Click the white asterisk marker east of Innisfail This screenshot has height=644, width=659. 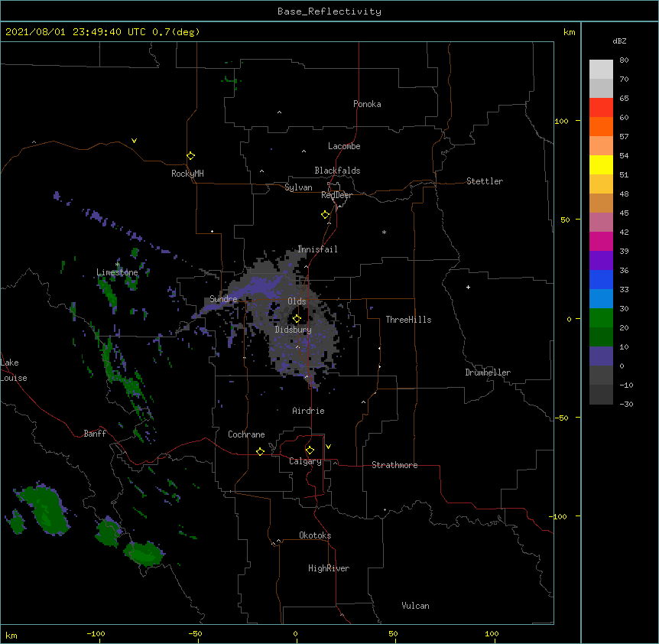click(x=384, y=232)
